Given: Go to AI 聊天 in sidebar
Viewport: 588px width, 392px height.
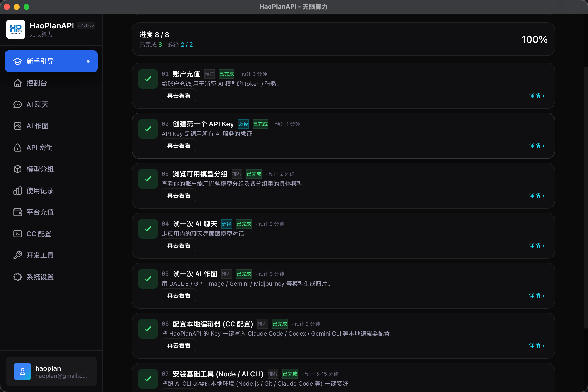Looking at the screenshot, I should pos(51,104).
